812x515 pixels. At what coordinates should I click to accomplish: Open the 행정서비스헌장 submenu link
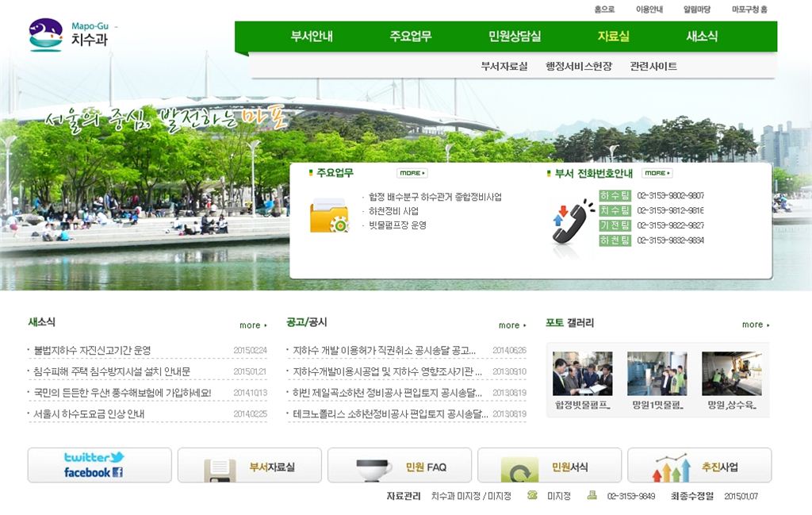578,67
